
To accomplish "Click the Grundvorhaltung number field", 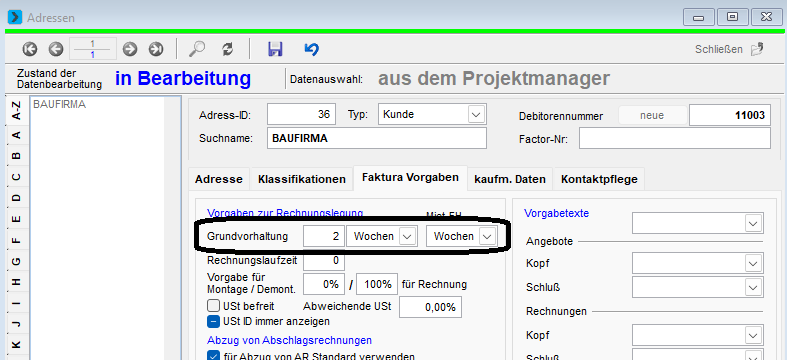I will pyautogui.click(x=324, y=236).
